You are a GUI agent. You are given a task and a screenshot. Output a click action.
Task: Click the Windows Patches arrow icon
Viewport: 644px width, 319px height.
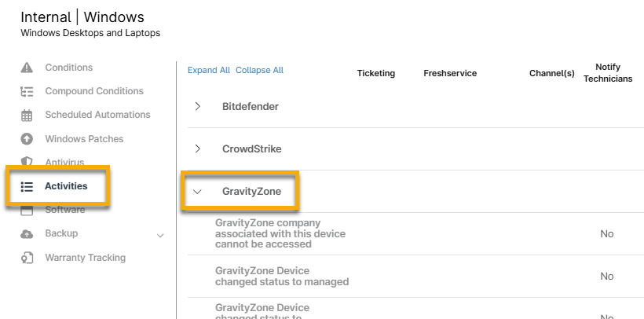point(27,139)
